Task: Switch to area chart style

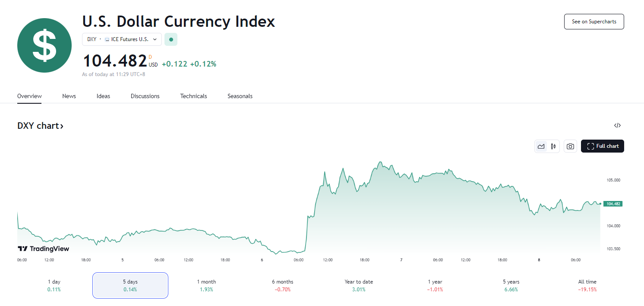Action: coord(541,147)
